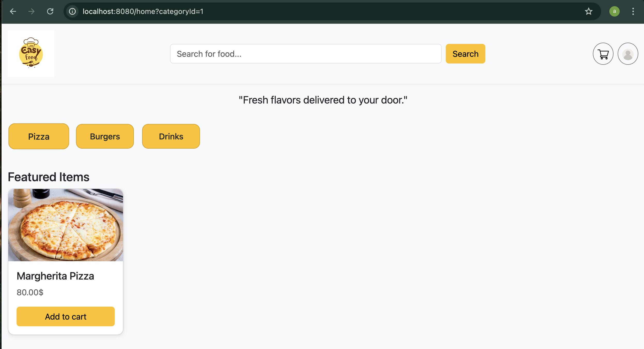Click the address bar URL text
The image size is (644, 349).
143,11
